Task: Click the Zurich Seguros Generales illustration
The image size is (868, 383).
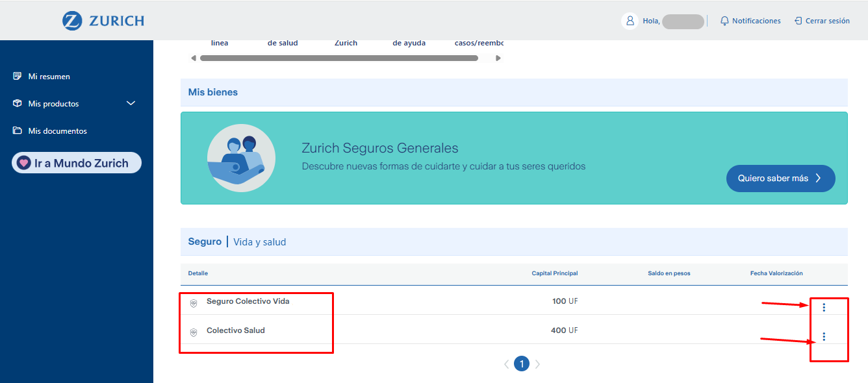Action: click(241, 158)
